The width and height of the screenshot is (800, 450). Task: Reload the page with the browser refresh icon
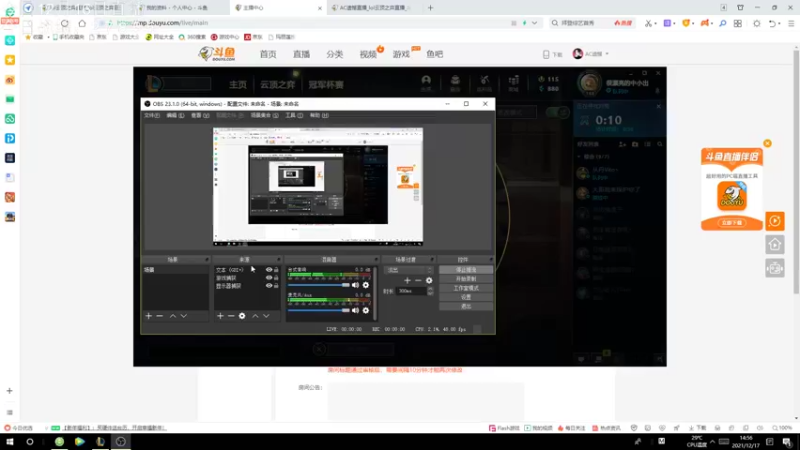coord(64,23)
